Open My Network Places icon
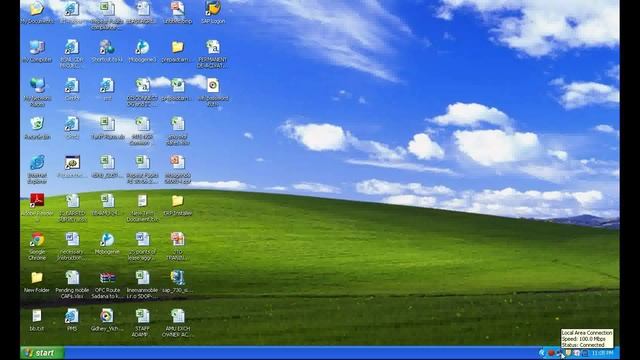Viewport: 640px width, 360px height. point(37,86)
